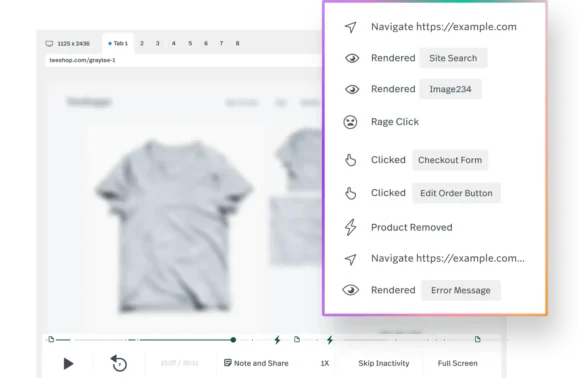Click the eye icon beside Image234

click(352, 89)
